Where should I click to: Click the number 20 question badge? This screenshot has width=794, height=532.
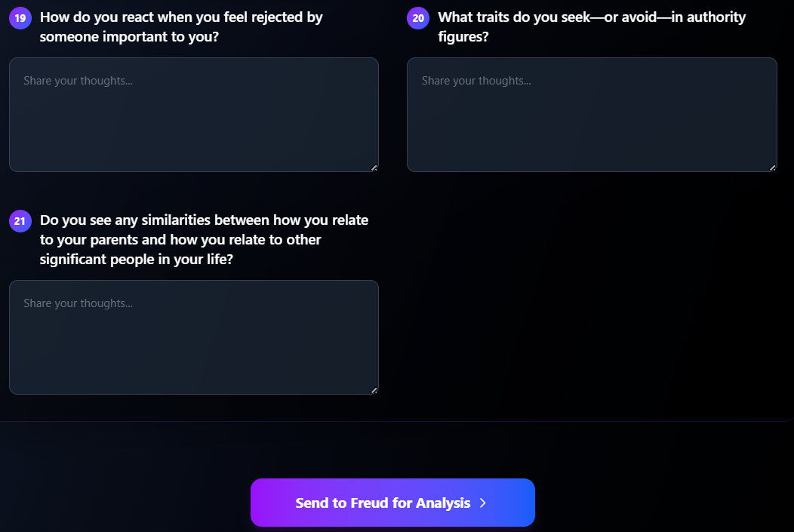pyautogui.click(x=418, y=17)
